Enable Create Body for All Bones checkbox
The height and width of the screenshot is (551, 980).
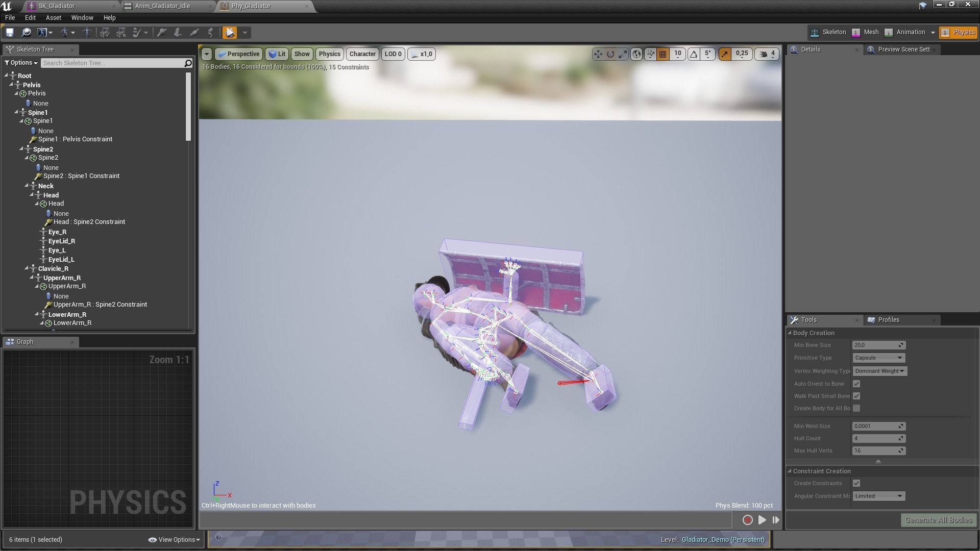856,408
